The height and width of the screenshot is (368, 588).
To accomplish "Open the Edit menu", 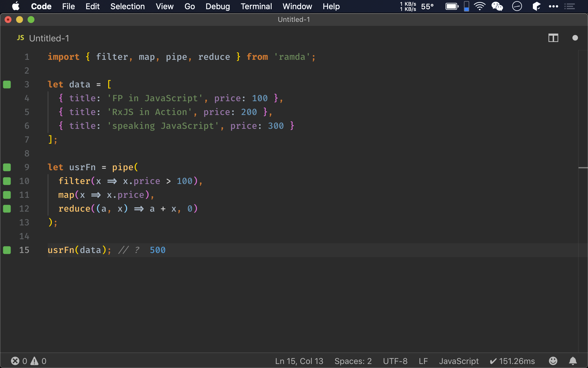I will pos(92,6).
